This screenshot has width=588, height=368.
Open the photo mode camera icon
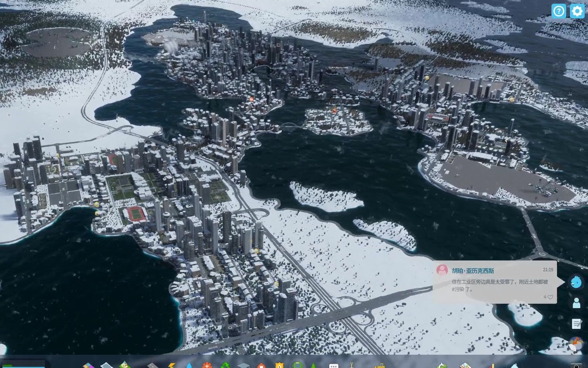pyautogui.click(x=576, y=366)
